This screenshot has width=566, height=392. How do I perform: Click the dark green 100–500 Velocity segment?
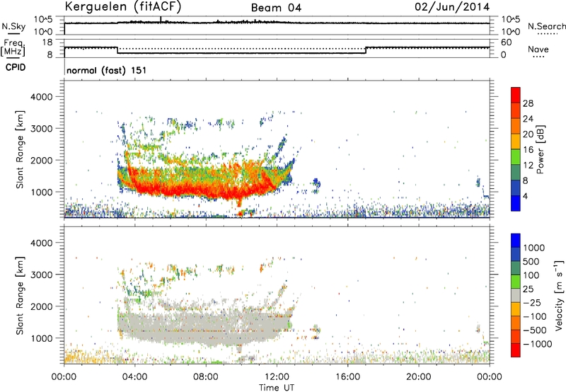[x=516, y=268]
